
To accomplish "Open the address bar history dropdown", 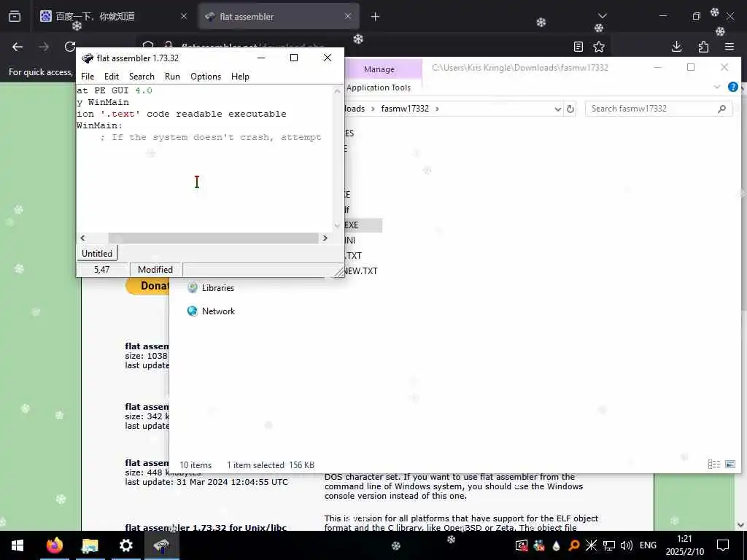I will 558,109.
